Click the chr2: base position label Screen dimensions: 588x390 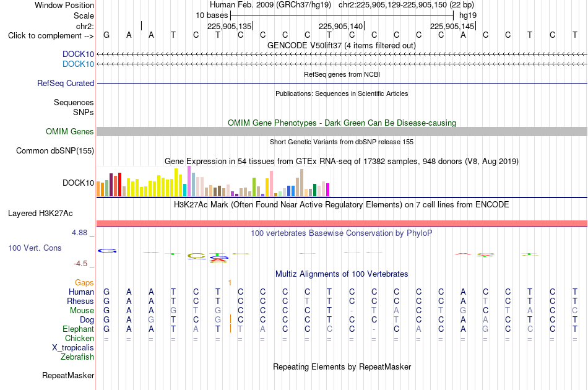85,26
